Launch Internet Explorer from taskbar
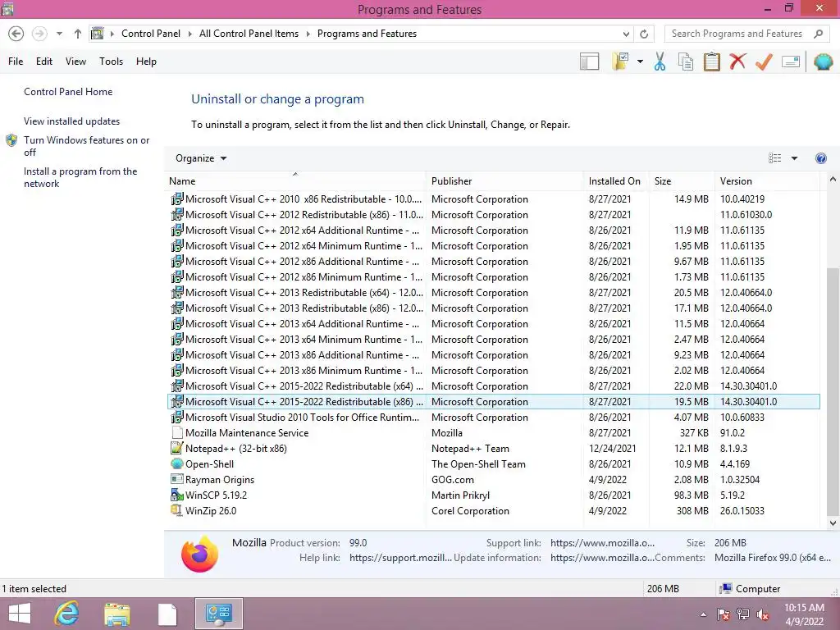The image size is (840, 630). tap(67, 614)
